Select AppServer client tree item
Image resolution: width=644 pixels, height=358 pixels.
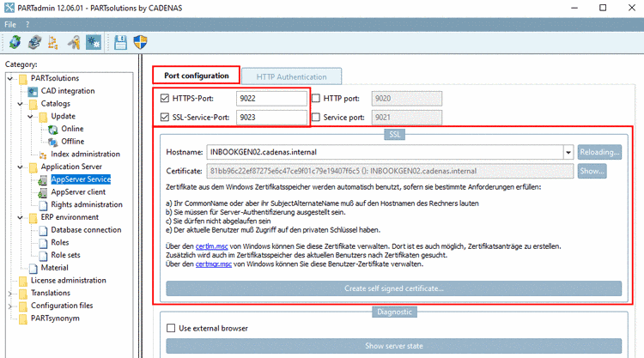tap(78, 192)
